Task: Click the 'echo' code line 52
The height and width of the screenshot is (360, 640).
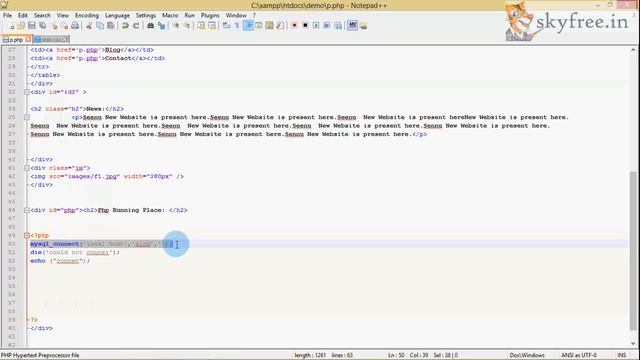Action: point(60,261)
